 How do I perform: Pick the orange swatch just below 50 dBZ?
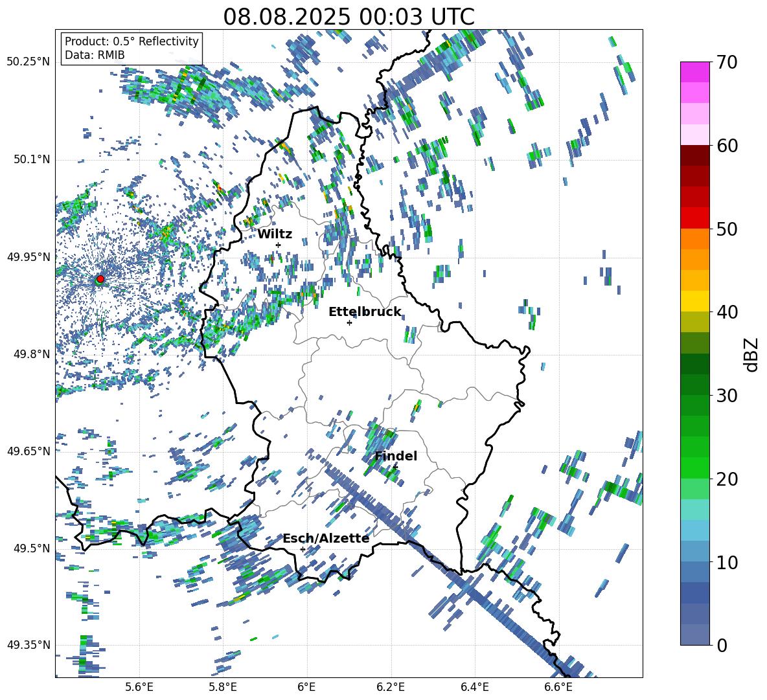694,239
